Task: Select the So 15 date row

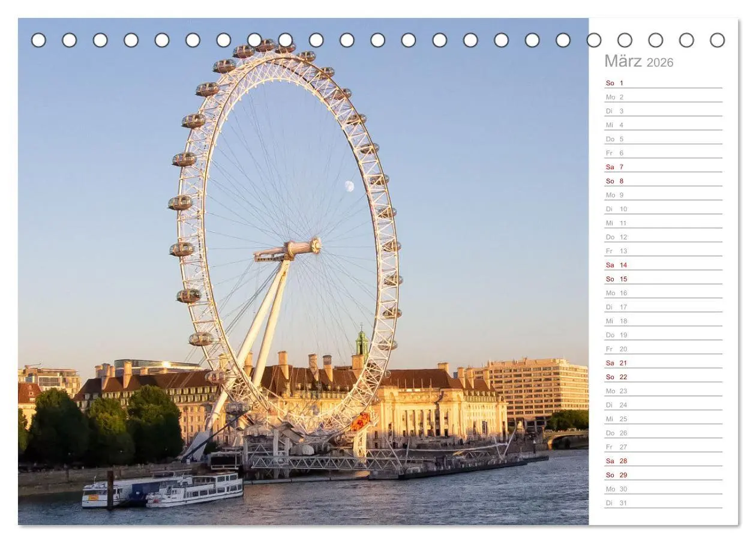Action: [x=663, y=278]
